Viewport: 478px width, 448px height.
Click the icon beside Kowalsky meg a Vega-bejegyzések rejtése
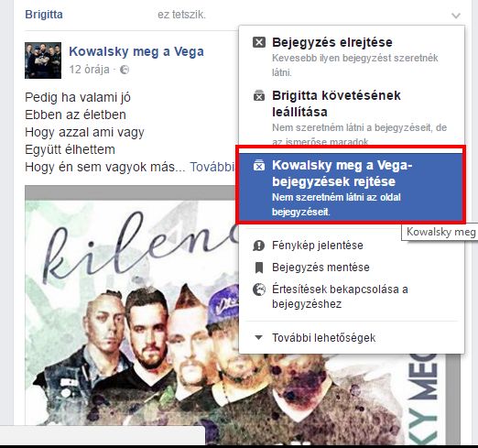(x=259, y=165)
